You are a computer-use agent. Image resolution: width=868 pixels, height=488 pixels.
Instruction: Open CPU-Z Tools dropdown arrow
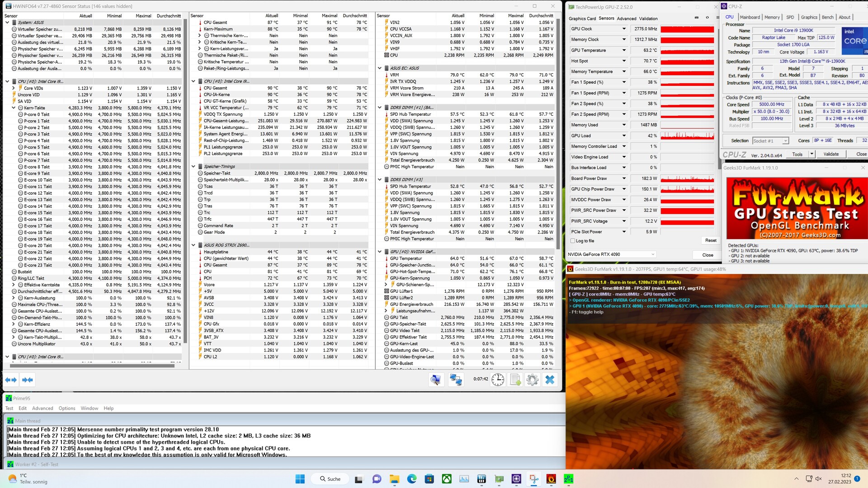[x=811, y=154]
